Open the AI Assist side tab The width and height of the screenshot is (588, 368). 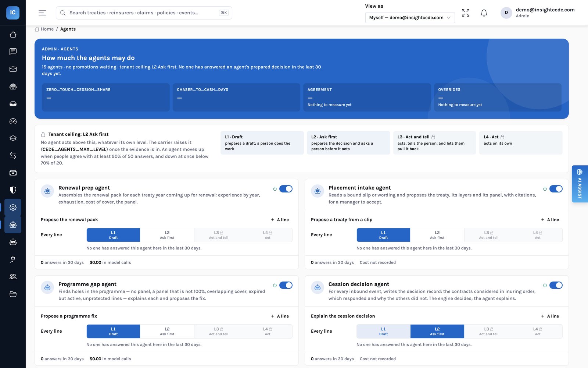[580, 184]
